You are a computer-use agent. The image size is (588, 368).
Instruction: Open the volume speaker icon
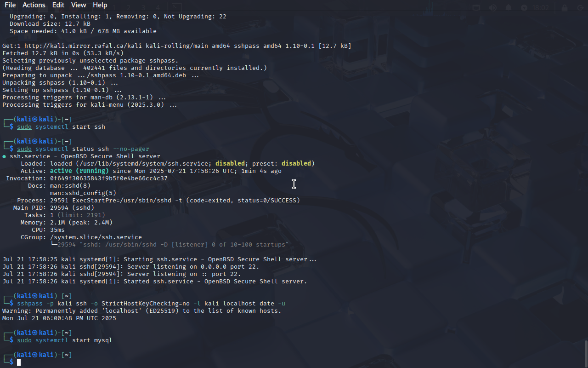tap(492, 8)
